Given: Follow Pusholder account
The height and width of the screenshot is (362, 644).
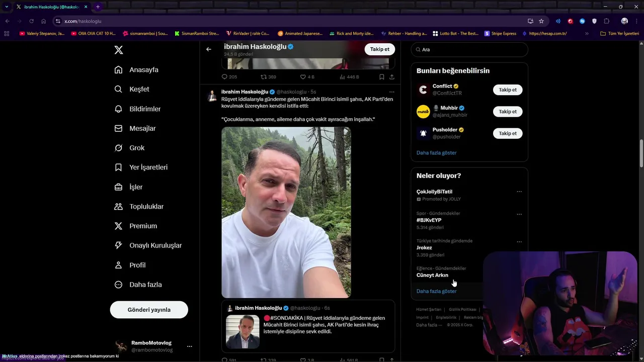Looking at the screenshot, I should pos(508,133).
